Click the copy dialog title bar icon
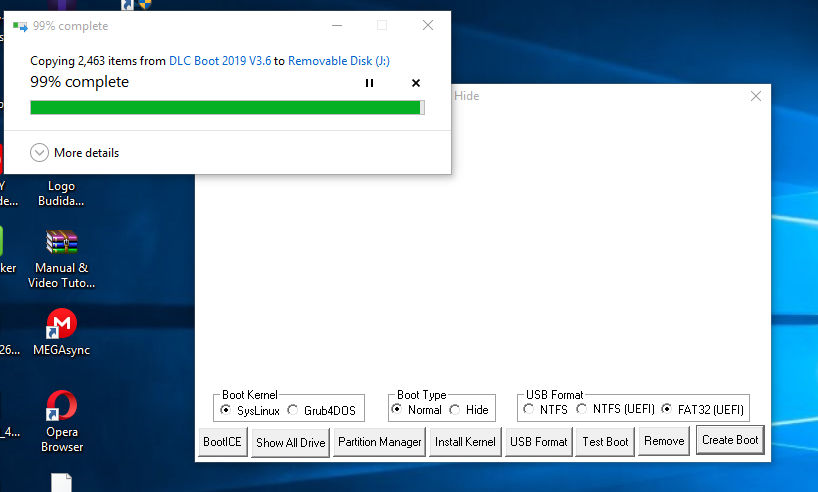 coord(20,26)
